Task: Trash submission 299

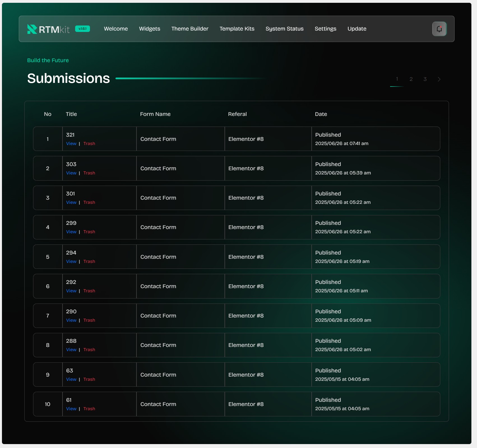Action: coord(89,232)
